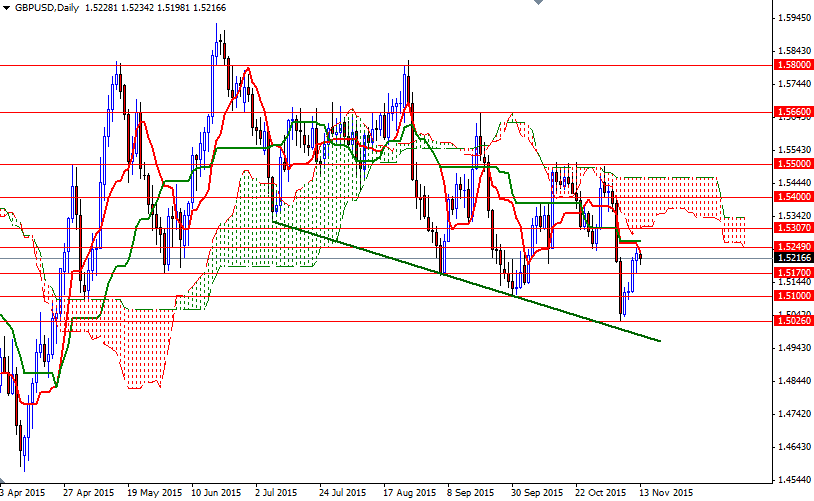
Task: Click the 30 Sep 2015 date label
Action: pyautogui.click(x=537, y=493)
